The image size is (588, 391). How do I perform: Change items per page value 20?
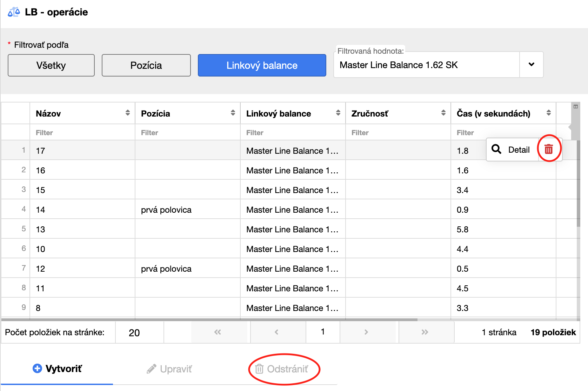[139, 332]
